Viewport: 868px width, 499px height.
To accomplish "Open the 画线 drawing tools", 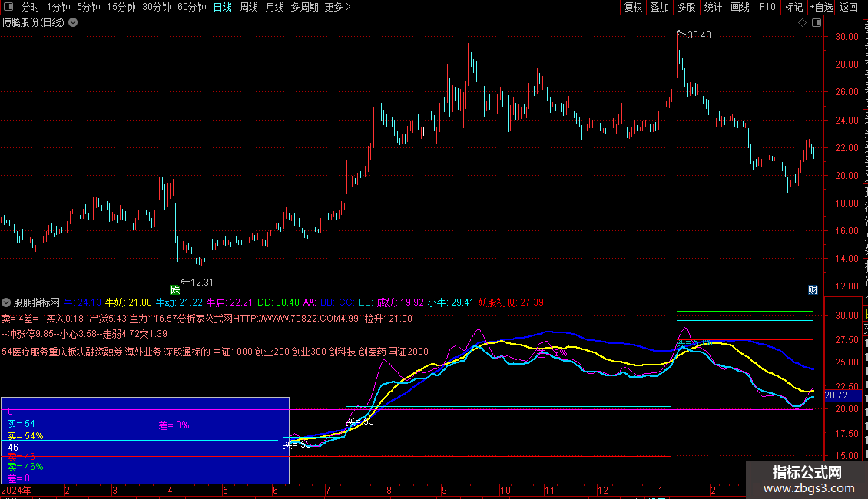I will click(x=740, y=7).
